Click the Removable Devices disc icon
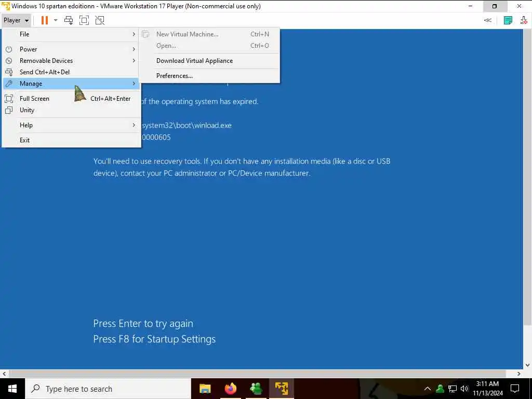532x399 pixels. (x=9, y=61)
